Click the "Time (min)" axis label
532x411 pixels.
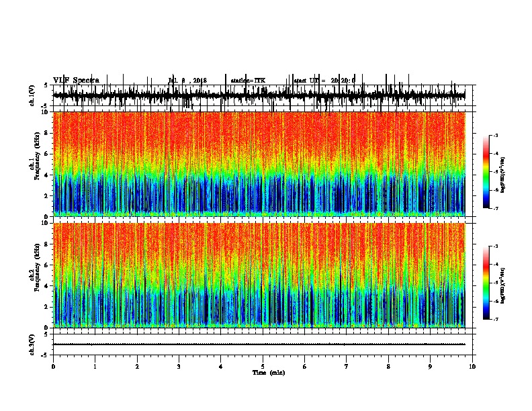269,373
